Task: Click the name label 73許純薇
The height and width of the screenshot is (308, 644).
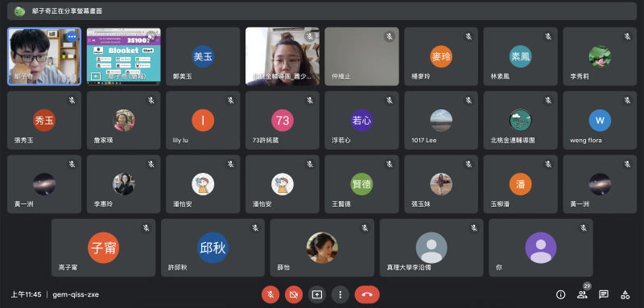Action: pos(266,140)
